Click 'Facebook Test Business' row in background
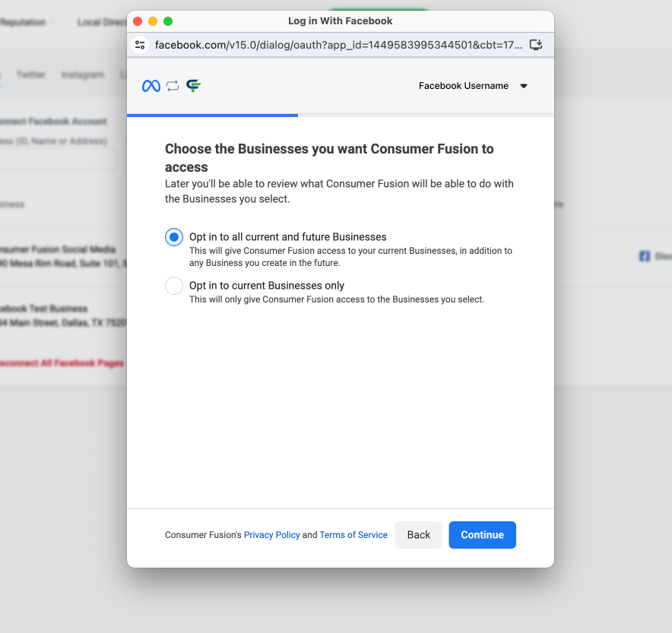672x633 pixels. click(x=63, y=315)
